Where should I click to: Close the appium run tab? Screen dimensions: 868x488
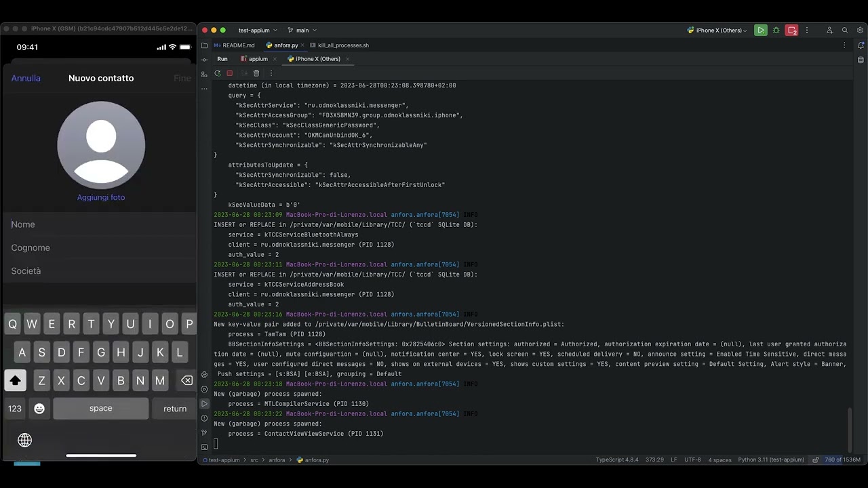coord(275,59)
